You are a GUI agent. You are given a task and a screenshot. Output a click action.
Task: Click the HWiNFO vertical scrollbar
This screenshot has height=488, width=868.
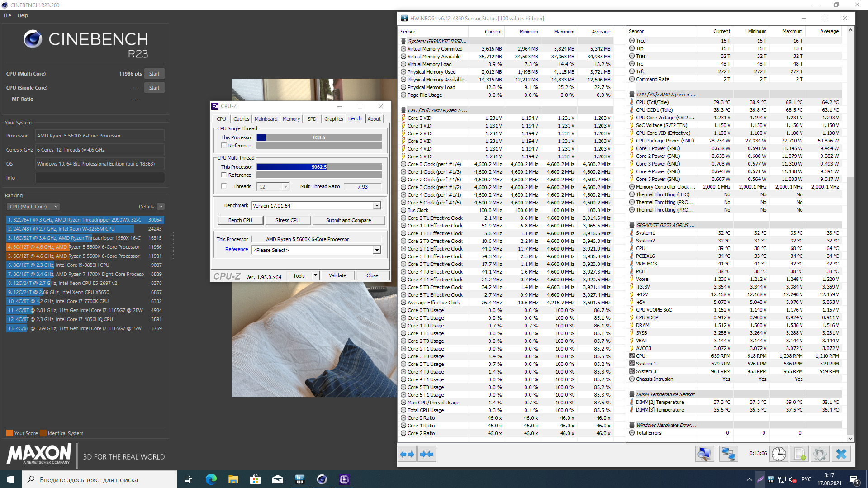point(850,234)
